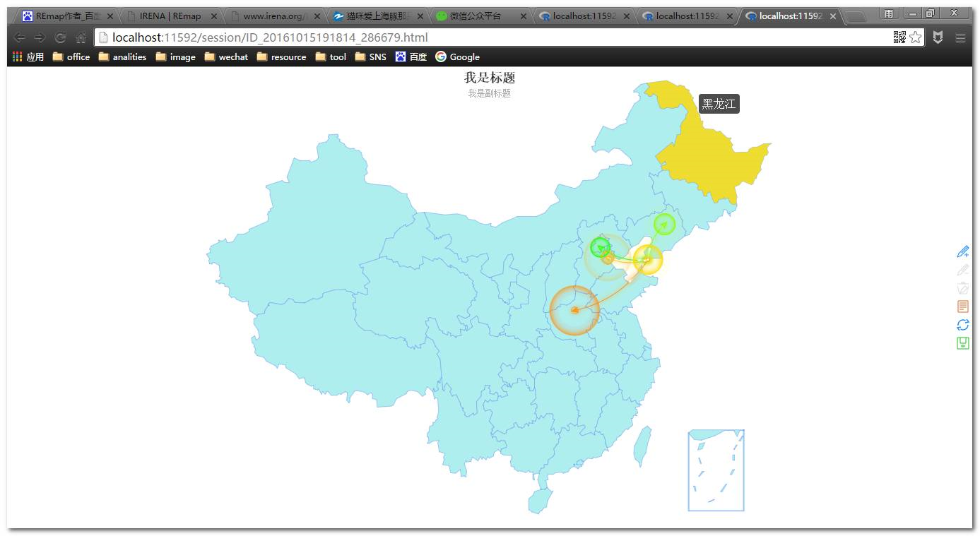Expand the wechat bookmarks folder
Image resolution: width=980 pixels, height=536 pixels.
225,56
